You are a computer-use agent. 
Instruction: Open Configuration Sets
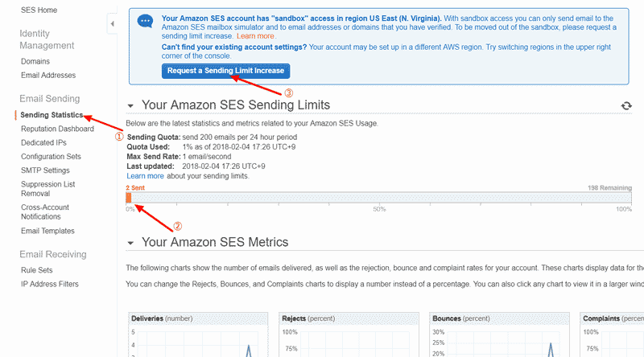point(51,156)
